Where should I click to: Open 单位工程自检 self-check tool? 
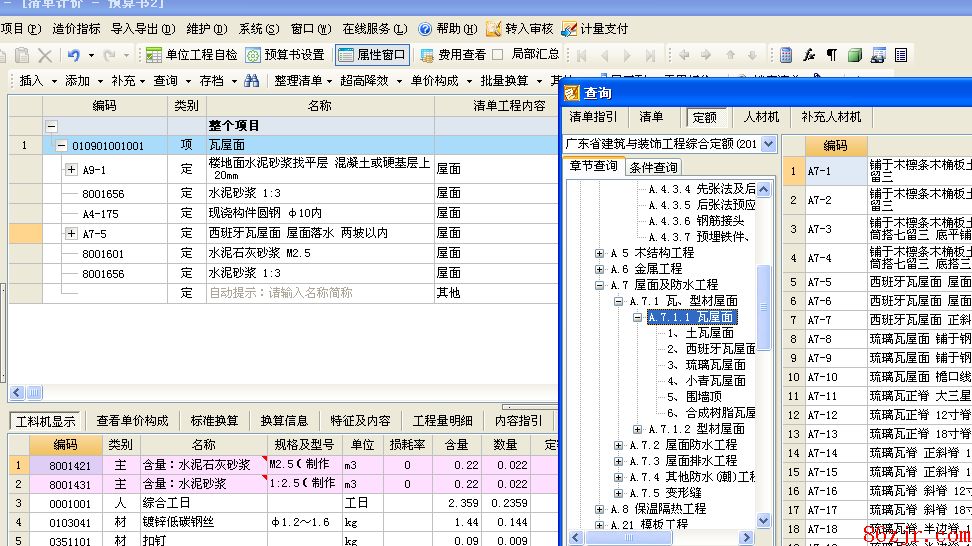[192, 55]
